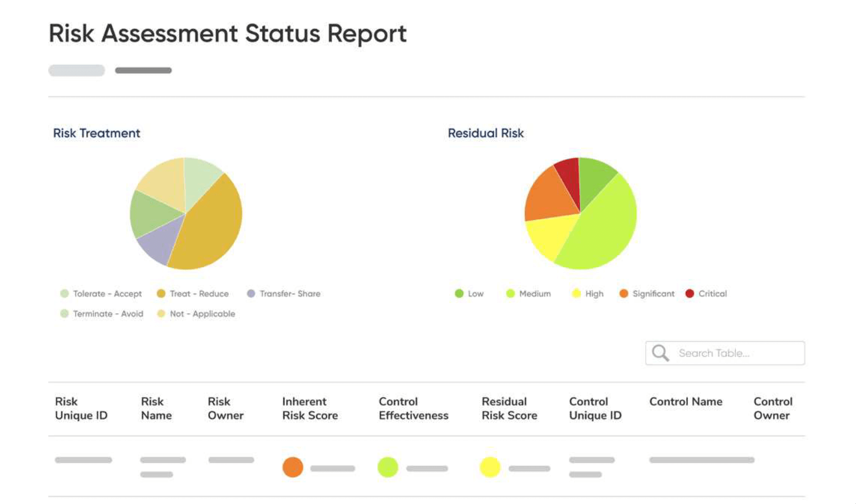Click the orange Inherent Risk Score dot
The height and width of the screenshot is (504, 856).
coord(292,467)
